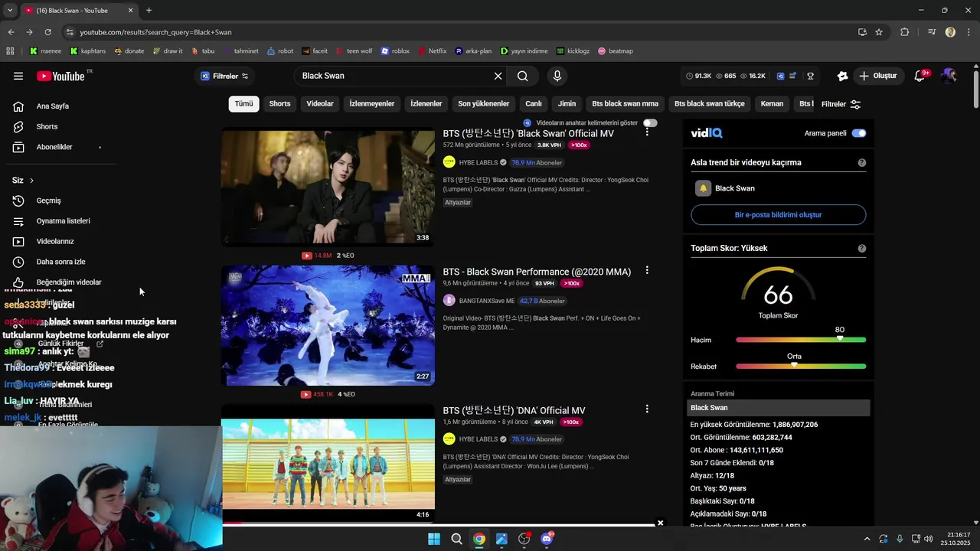Open kaphtans bookmark
Image resolution: width=980 pixels, height=551 pixels.
(x=87, y=51)
